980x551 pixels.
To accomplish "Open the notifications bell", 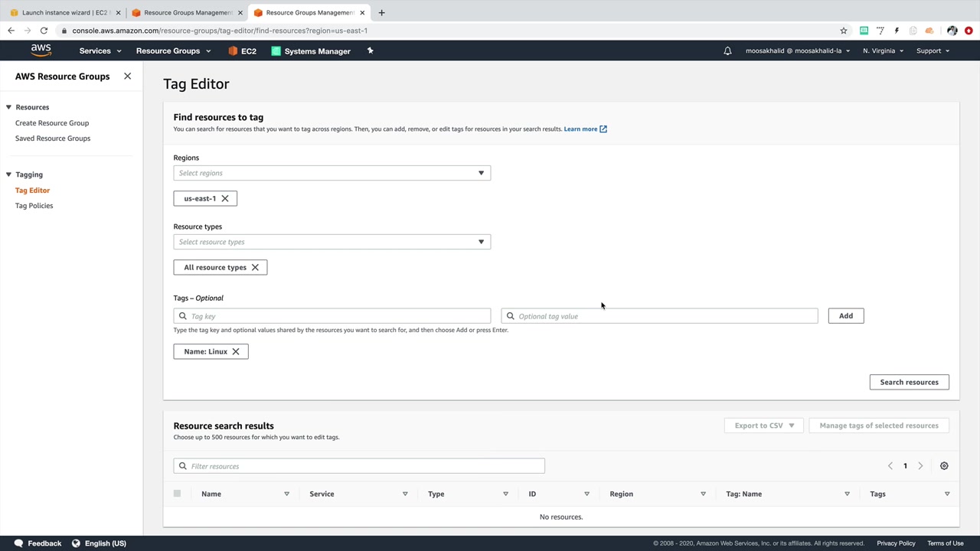I will [727, 51].
